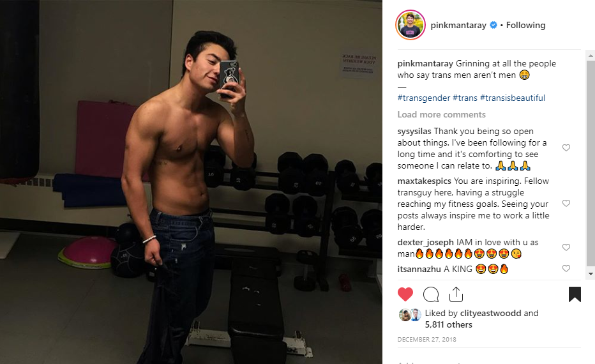Screen dimensions: 595x364
Task: Like the comment by maxtakespics
Action: click(566, 203)
